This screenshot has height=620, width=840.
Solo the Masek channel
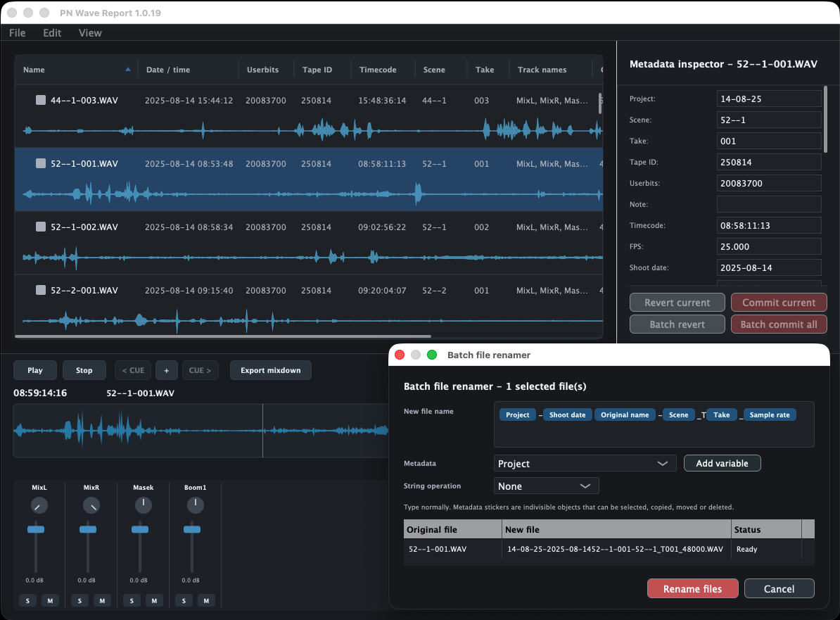click(x=132, y=601)
